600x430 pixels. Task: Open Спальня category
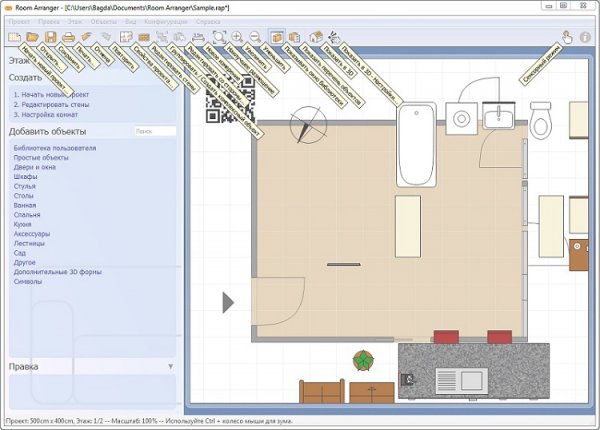click(27, 215)
